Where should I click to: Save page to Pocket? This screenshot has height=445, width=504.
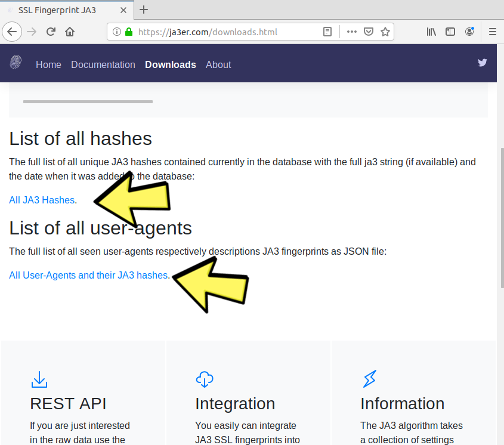click(x=369, y=32)
